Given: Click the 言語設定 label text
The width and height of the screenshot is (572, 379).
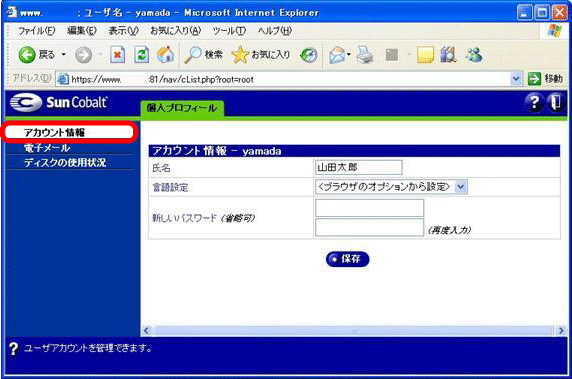Looking at the screenshot, I should click(170, 187).
